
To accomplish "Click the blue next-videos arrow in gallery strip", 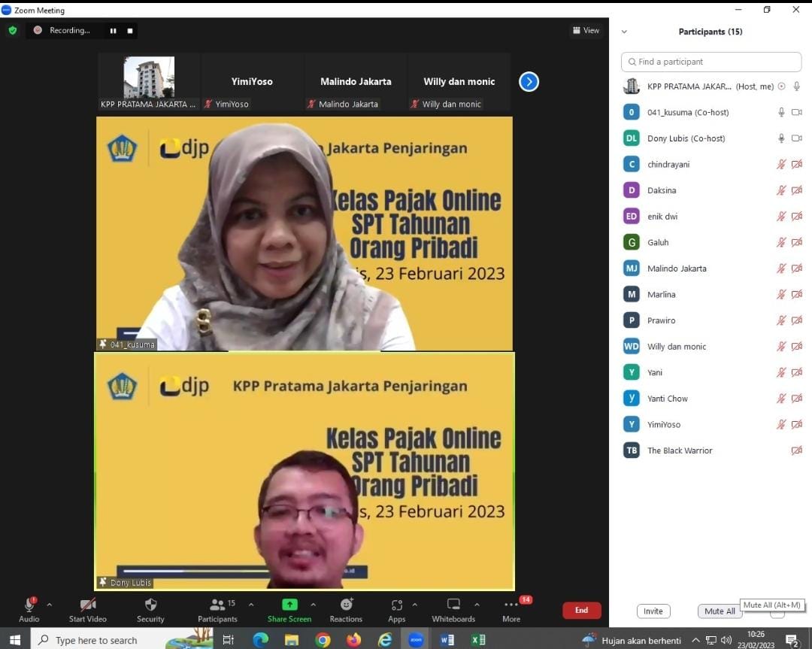I will [529, 81].
